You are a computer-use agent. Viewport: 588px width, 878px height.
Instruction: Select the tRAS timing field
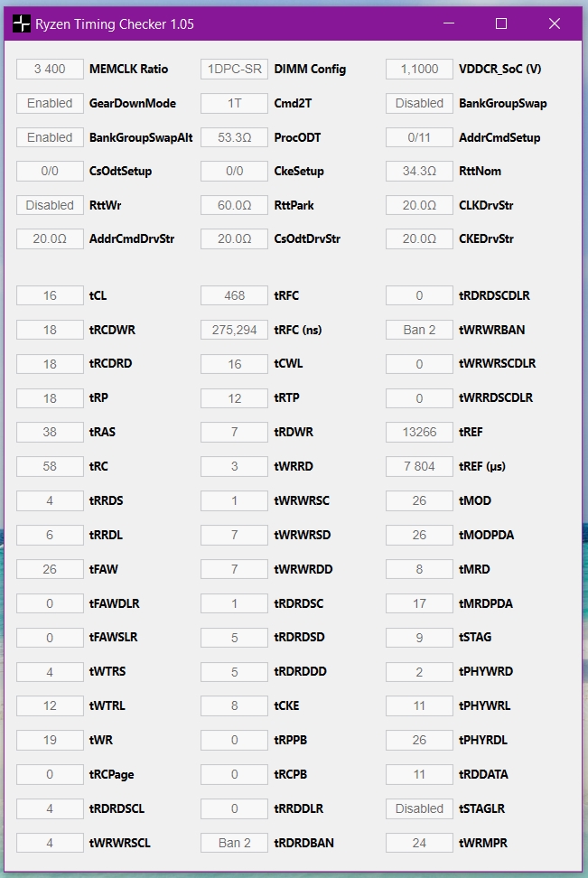point(50,432)
